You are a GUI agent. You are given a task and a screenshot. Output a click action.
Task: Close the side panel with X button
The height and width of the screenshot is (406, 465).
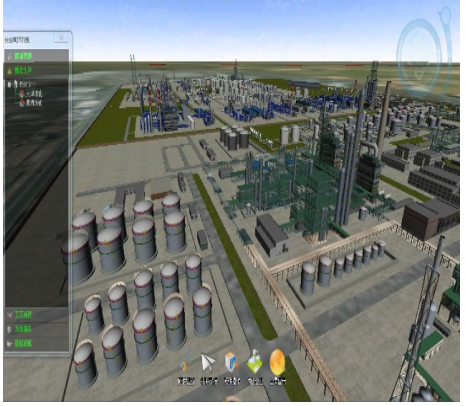pos(61,38)
